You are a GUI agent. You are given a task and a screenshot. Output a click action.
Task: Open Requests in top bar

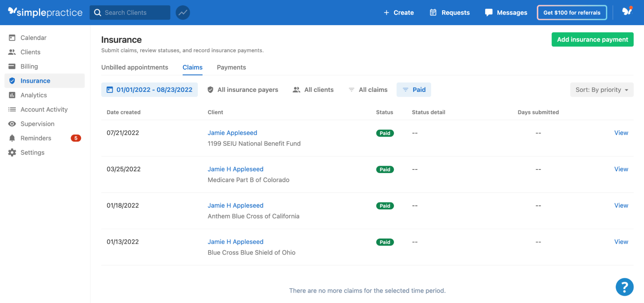pyautogui.click(x=450, y=13)
